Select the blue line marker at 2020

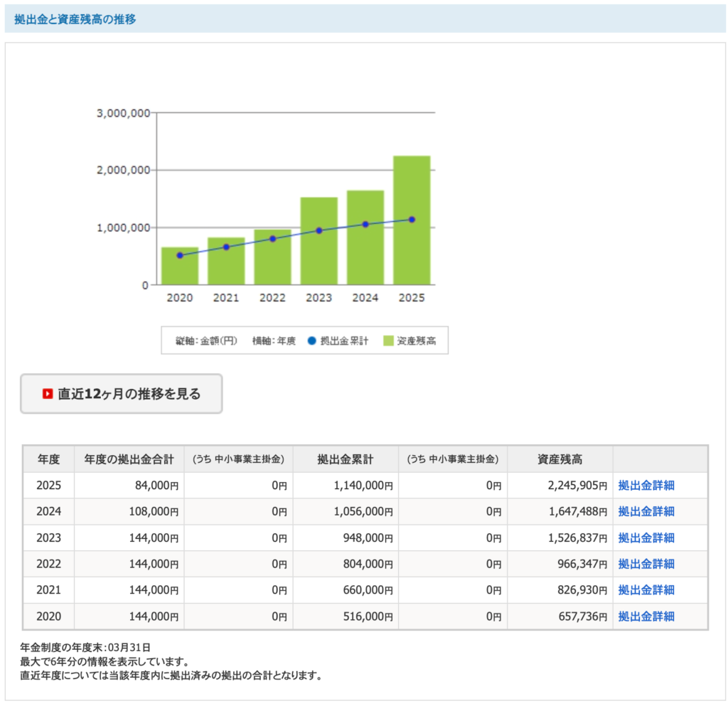point(180,255)
